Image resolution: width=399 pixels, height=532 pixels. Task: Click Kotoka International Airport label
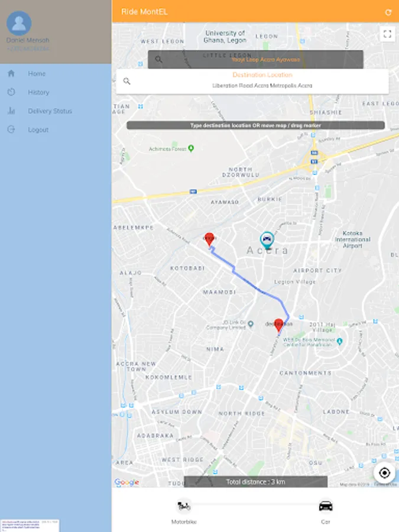tap(352, 239)
